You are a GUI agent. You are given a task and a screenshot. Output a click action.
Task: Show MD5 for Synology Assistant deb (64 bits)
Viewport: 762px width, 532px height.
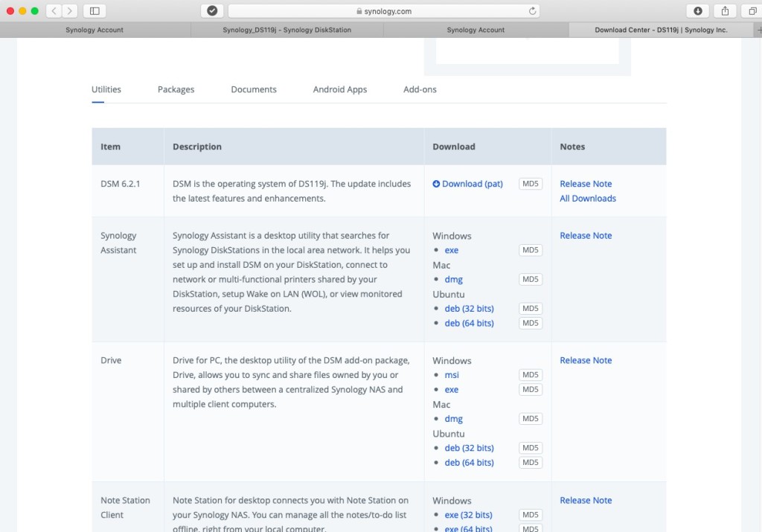click(530, 323)
